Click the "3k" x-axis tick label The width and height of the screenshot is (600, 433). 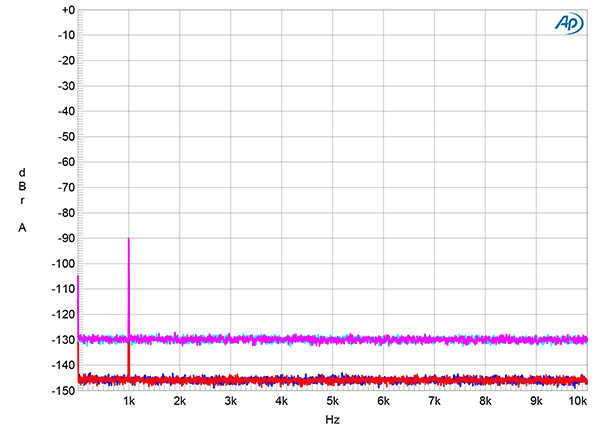(x=231, y=401)
